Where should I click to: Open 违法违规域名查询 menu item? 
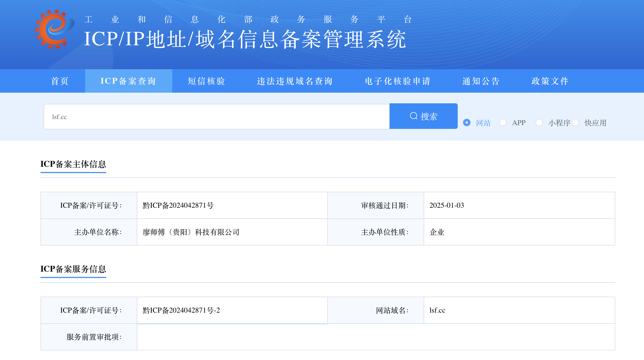pyautogui.click(x=295, y=81)
